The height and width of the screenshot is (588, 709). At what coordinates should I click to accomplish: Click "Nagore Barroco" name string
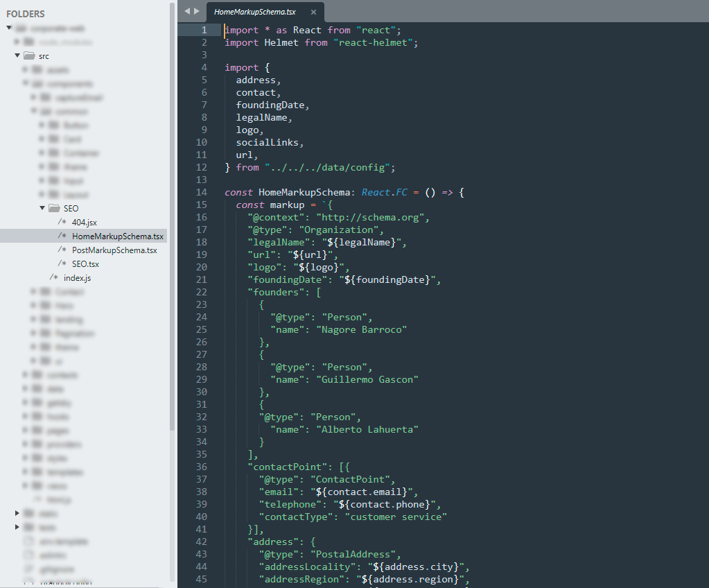point(361,330)
